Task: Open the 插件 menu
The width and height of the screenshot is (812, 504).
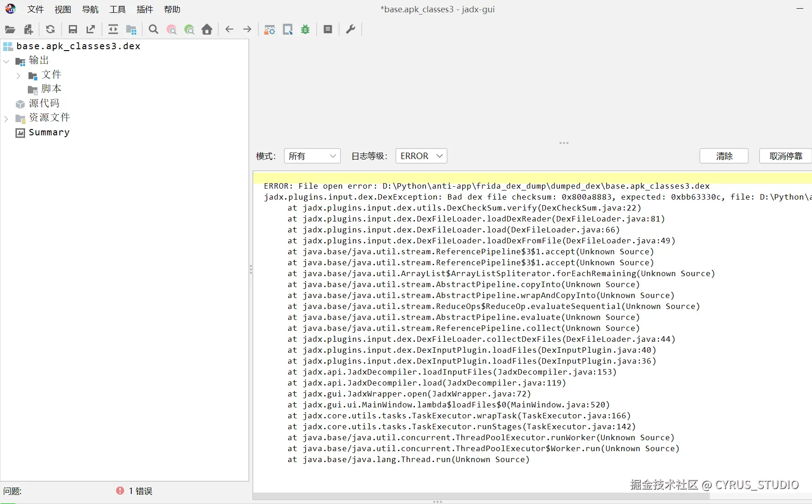Action: 145,10
